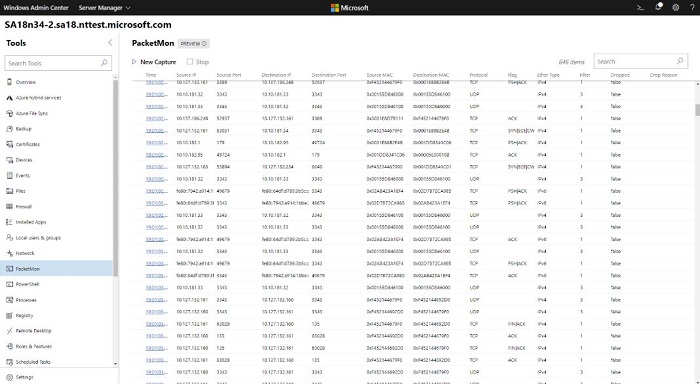Sort by Source Port column header

pyautogui.click(x=229, y=75)
